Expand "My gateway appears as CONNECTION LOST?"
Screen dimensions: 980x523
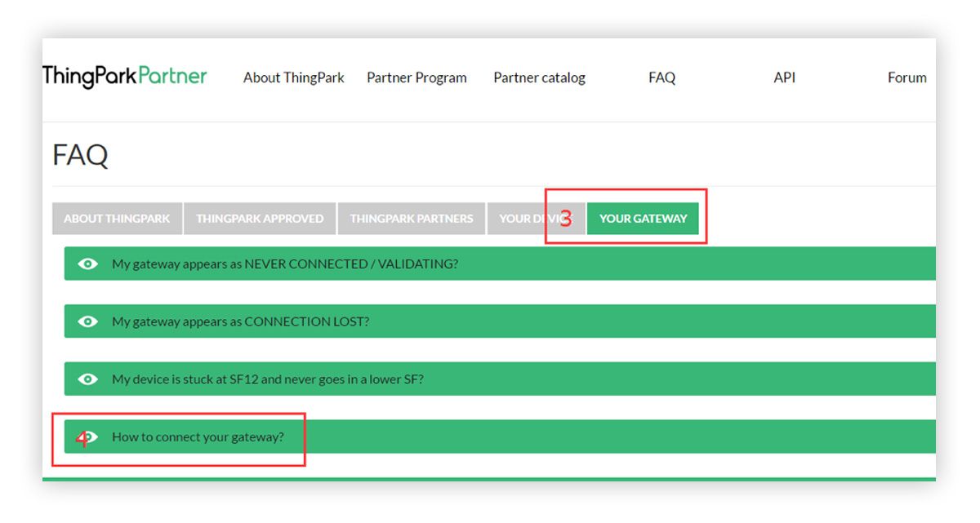[x=500, y=321]
